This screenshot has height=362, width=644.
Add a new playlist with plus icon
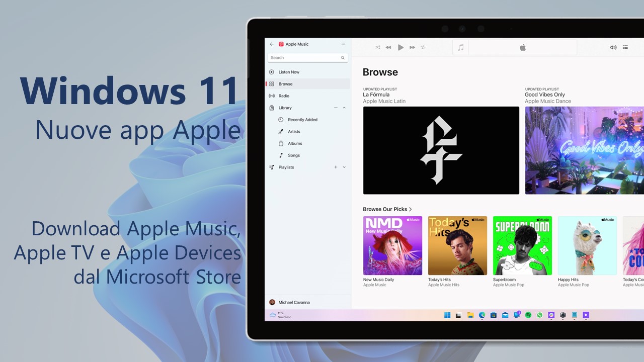[x=336, y=167]
